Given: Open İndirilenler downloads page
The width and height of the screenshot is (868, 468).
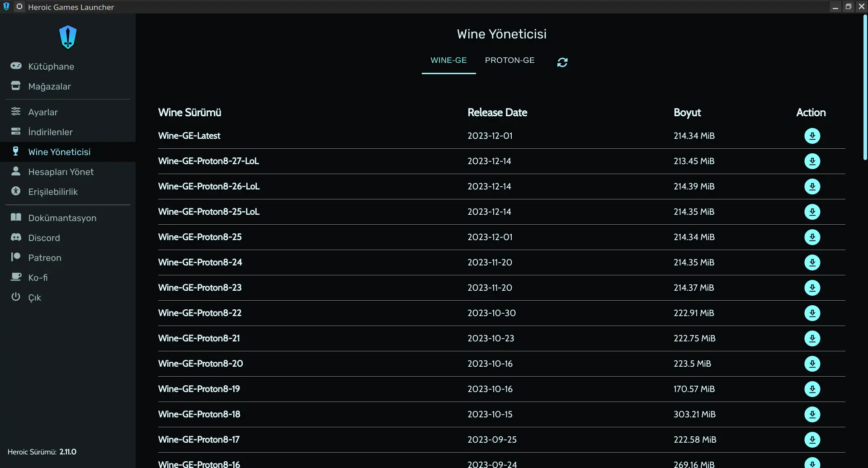Looking at the screenshot, I should [68, 132].
